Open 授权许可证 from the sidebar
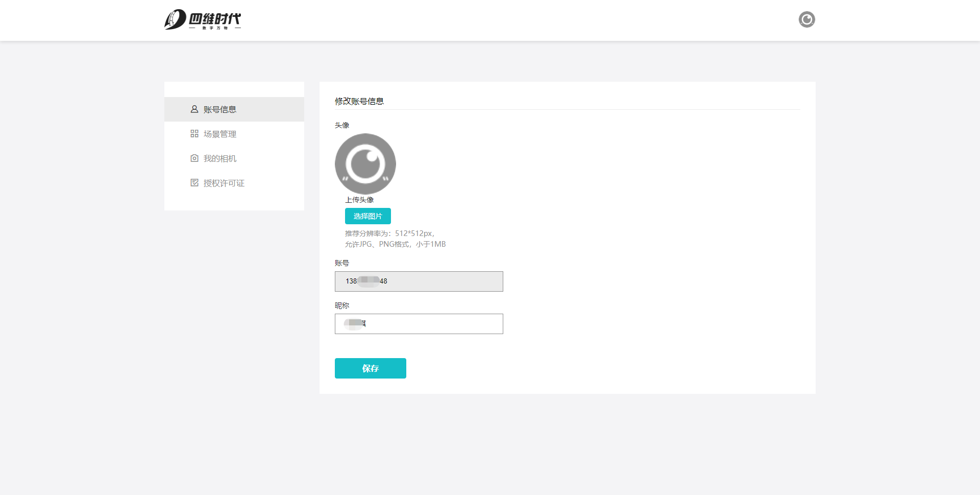This screenshot has width=980, height=495. pyautogui.click(x=224, y=183)
